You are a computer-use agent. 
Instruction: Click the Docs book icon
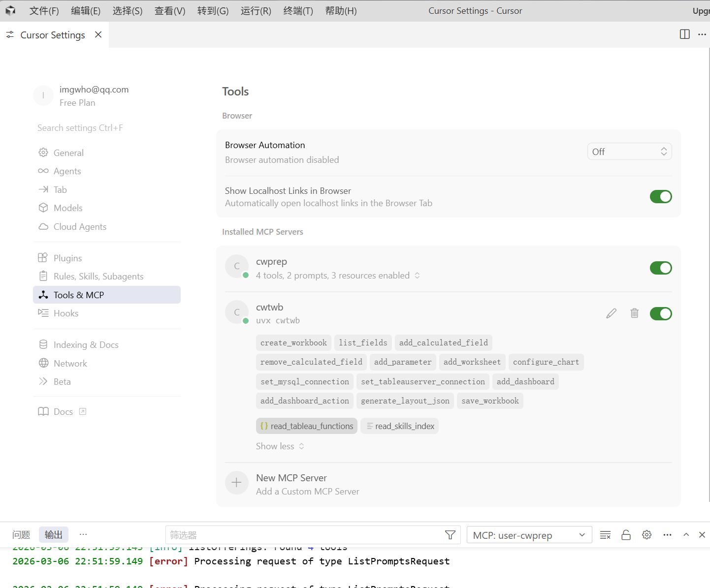tap(43, 411)
